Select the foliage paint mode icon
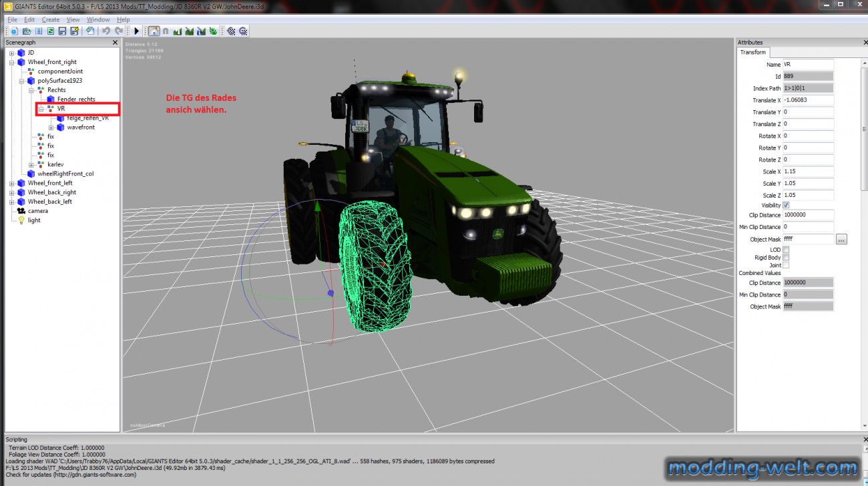Screen dimensions: 868x486 point(213,31)
